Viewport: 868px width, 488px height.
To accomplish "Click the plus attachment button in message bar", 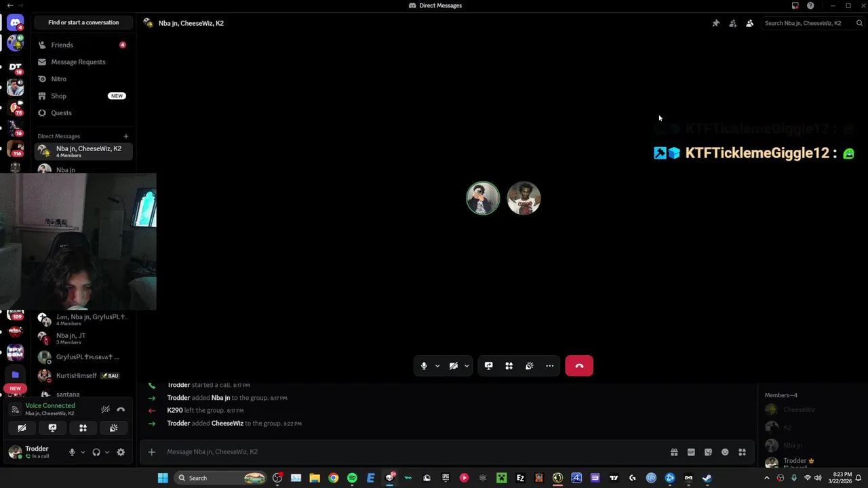I will point(152,452).
